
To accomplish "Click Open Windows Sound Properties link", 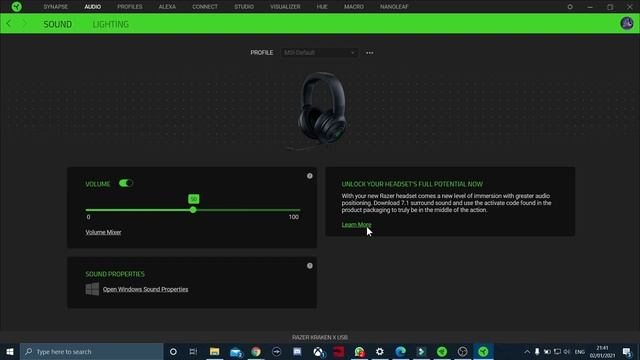I will coord(145,289).
